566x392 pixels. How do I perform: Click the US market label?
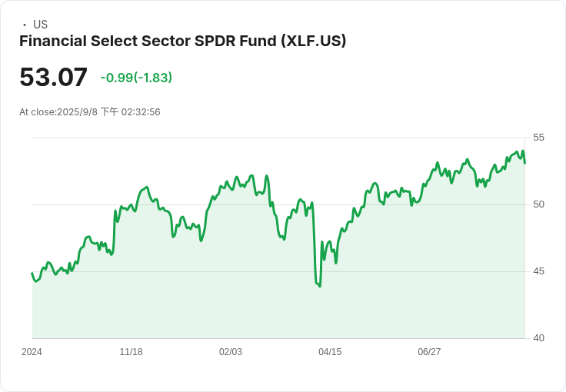click(x=41, y=25)
